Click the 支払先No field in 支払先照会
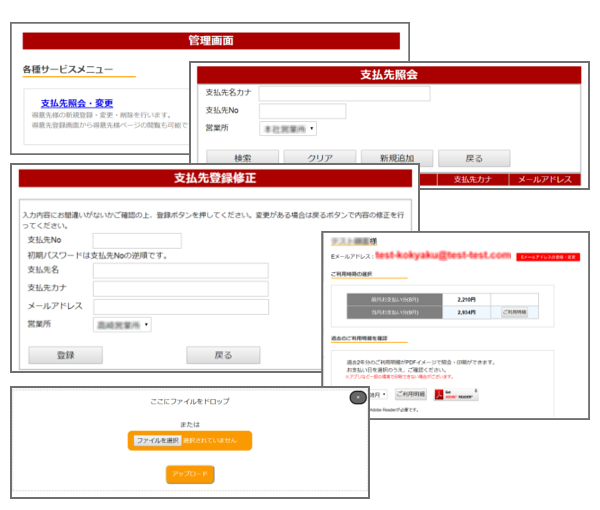Viewport: 600px width, 510px height. coord(302,111)
